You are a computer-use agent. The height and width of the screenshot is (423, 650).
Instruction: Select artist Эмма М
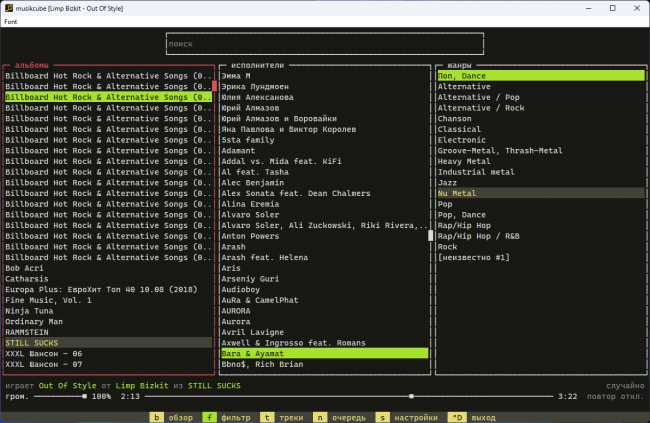(325, 76)
